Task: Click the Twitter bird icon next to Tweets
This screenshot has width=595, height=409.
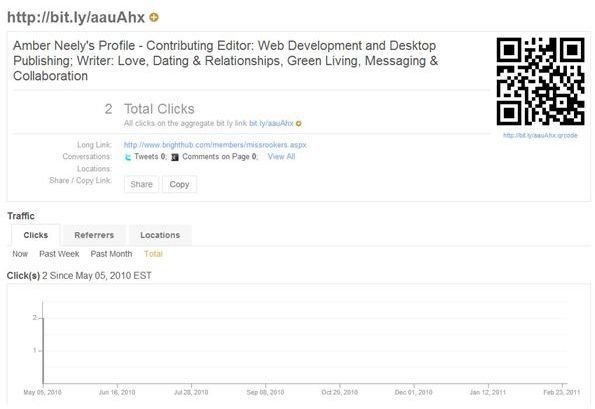Action: pos(128,157)
